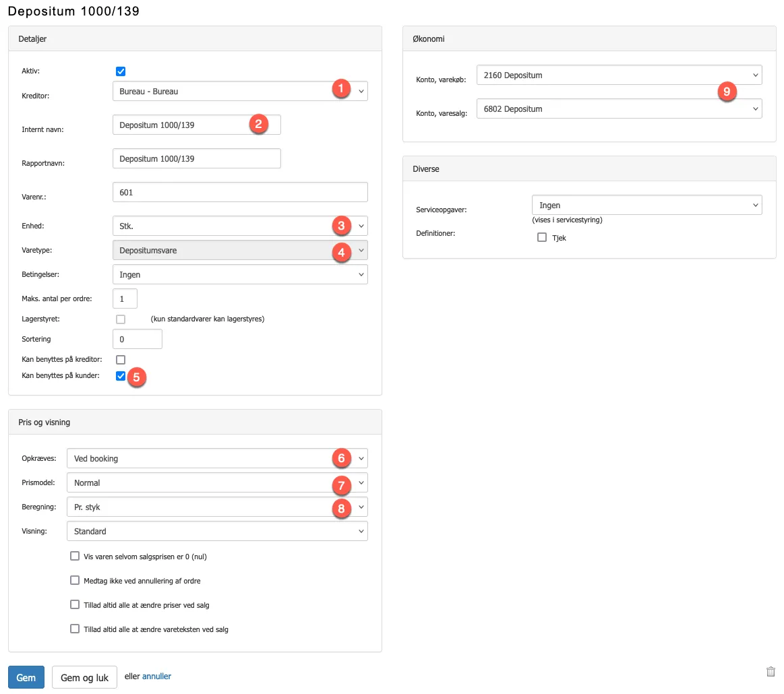Viewport: 784px width, 694px height.
Task: Open Konto, varekøb account dropdown
Action: pyautogui.click(x=618, y=75)
